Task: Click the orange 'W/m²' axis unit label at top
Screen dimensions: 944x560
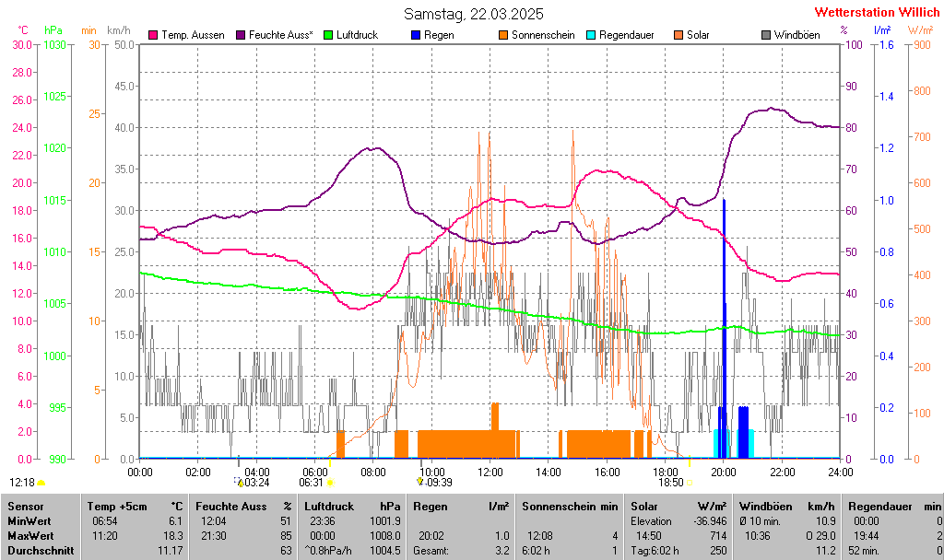Action: tap(920, 30)
